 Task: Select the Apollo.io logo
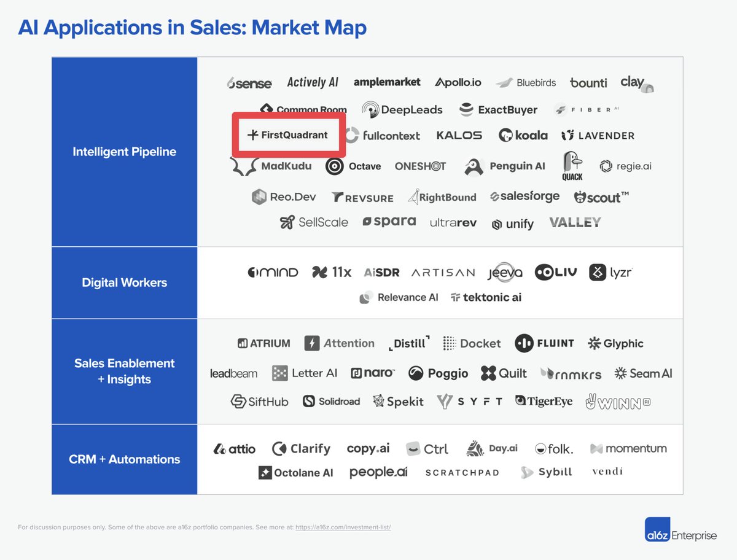coord(458,82)
